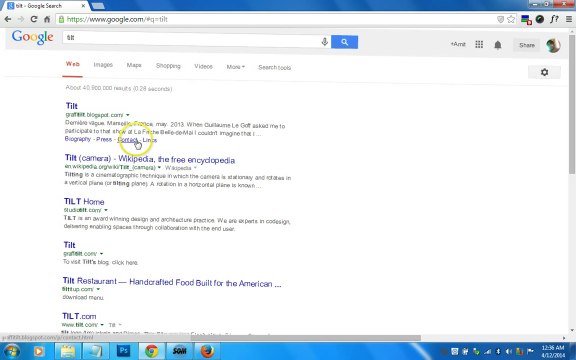Expand arrow beside graffitilt.blogspot.com URL
The height and width of the screenshot is (360, 576).
tap(127, 115)
